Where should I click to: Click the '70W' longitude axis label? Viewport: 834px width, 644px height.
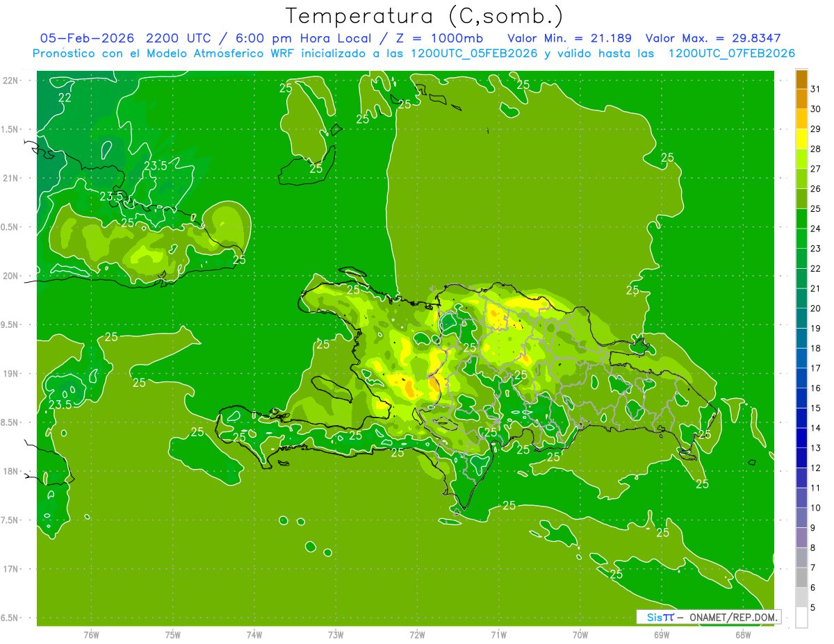pyautogui.click(x=580, y=634)
